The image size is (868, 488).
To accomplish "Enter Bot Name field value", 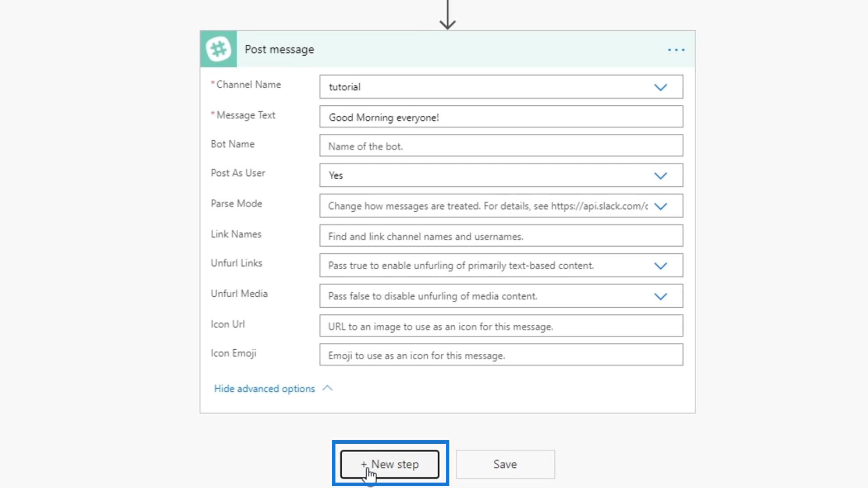I will tap(501, 146).
